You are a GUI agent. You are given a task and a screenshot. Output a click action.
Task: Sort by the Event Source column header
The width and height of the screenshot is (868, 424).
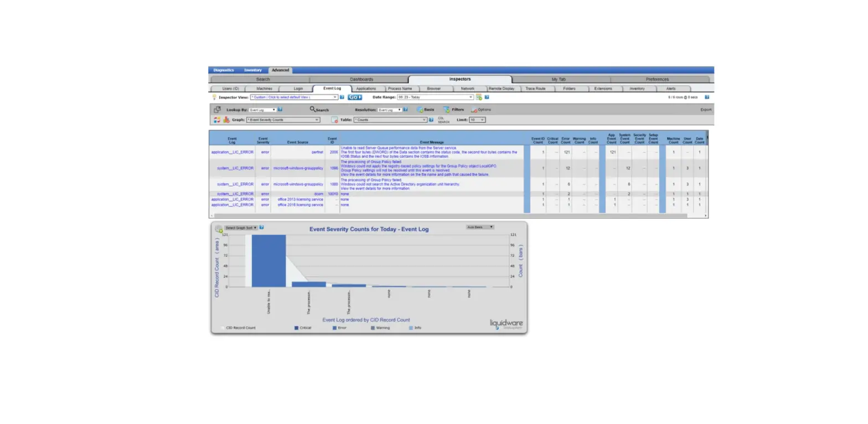[298, 142]
